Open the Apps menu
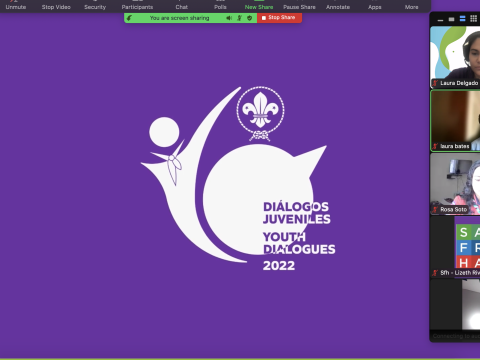This screenshot has height=360, width=480. coord(375,6)
